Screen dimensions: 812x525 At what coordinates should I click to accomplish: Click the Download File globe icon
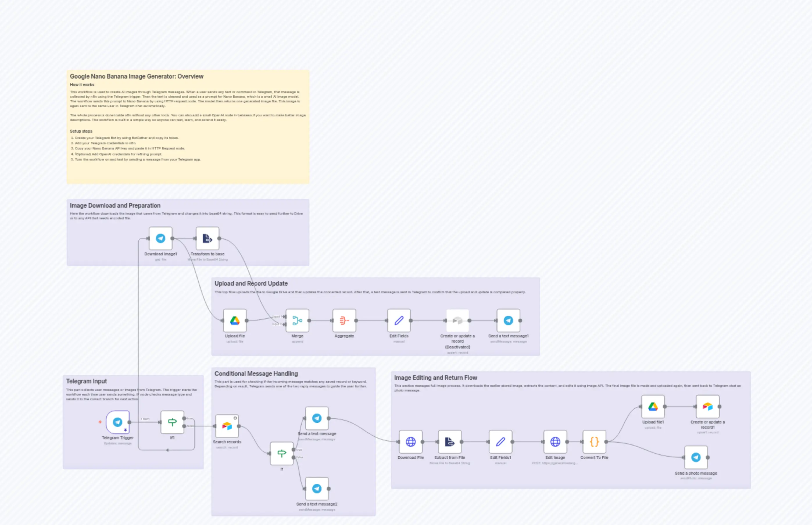411,442
